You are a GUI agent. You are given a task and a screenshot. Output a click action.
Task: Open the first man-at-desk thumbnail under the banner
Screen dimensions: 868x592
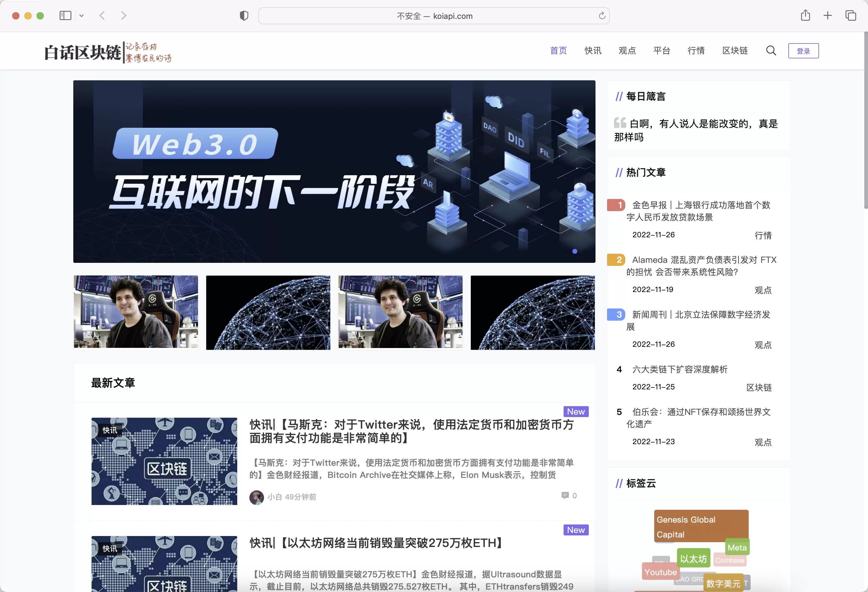click(x=136, y=312)
